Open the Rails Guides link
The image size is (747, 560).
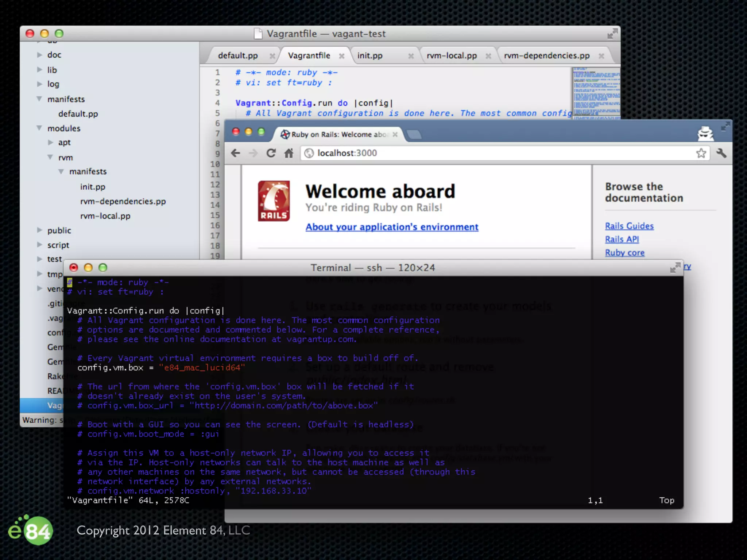point(629,226)
